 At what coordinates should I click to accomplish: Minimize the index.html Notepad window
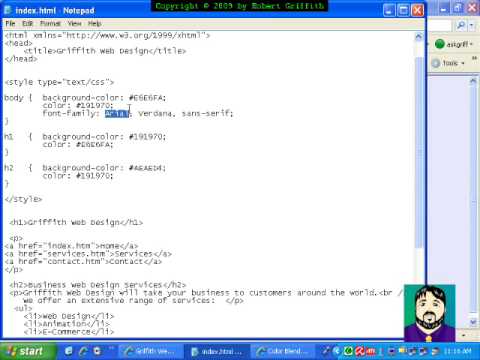(x=389, y=10)
